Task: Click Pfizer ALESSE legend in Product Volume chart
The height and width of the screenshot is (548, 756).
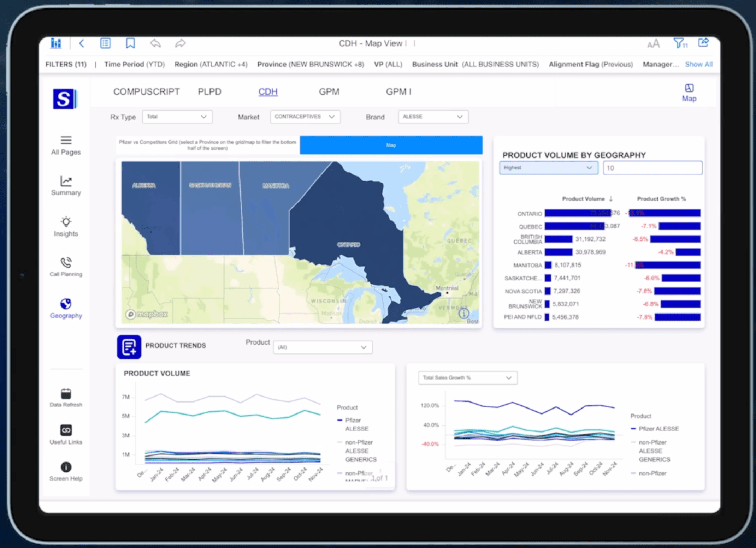Action: (x=353, y=424)
